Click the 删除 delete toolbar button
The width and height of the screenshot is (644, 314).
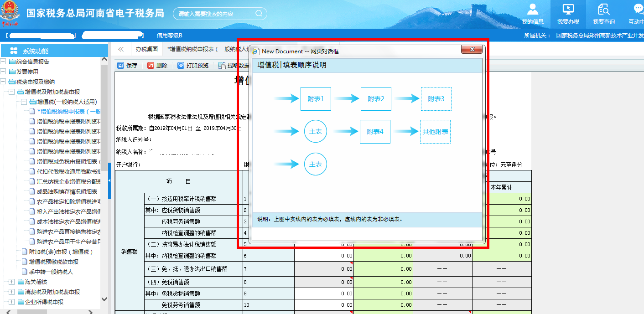point(157,65)
